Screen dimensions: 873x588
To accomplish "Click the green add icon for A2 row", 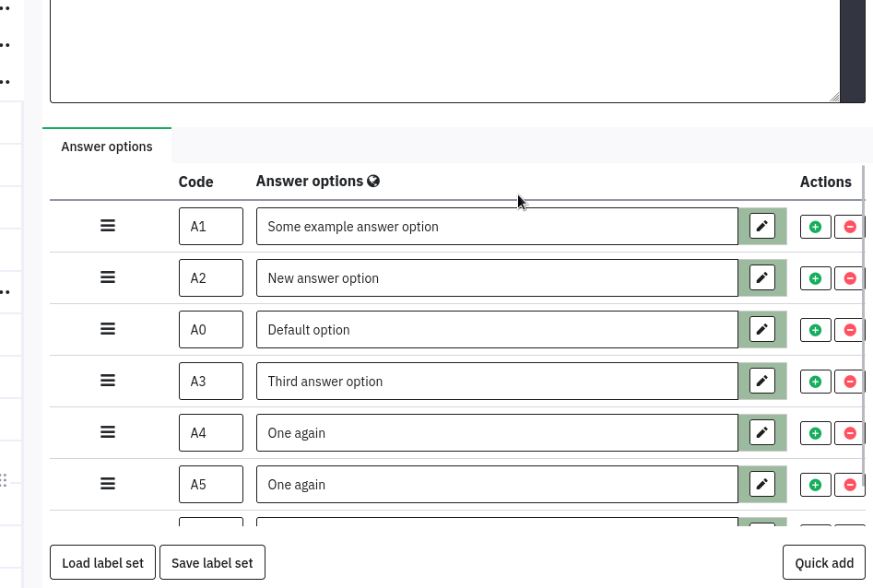I will [815, 278].
